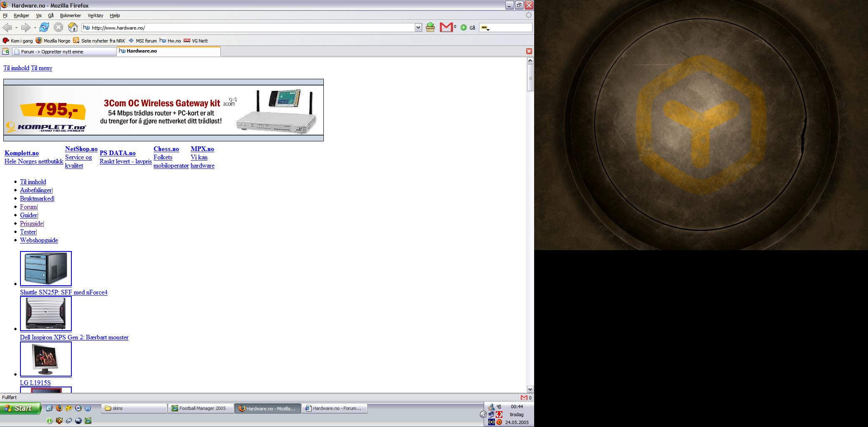Click the page scrollbar up arrow
Screen dimensions: 868x427
[530, 61]
